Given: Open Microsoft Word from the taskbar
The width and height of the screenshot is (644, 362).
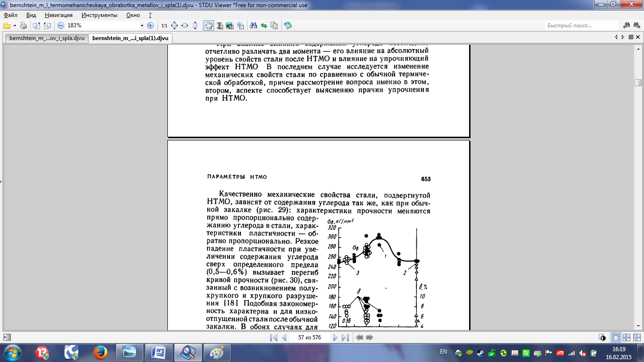Looking at the screenshot, I should (158, 353).
